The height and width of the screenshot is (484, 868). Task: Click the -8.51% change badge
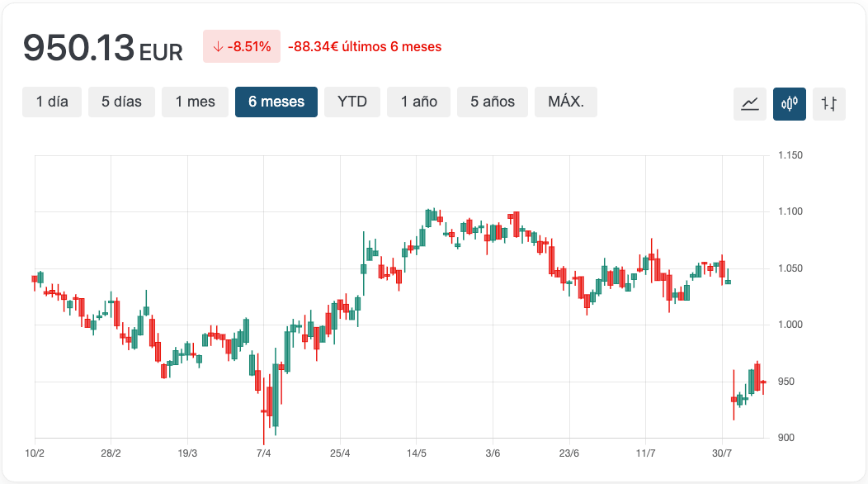[x=242, y=46]
